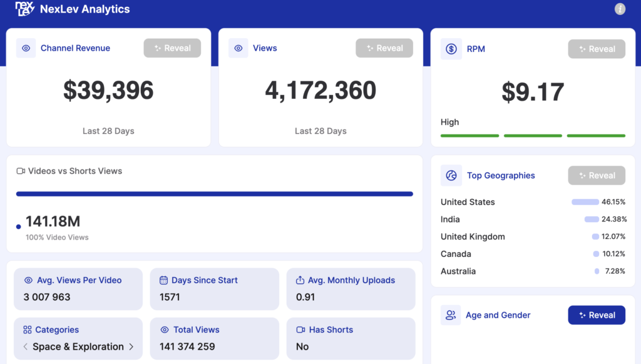Screen dimensions: 641x364
Task: Click the Last 28 Days under revenue
Action: [x=108, y=131]
